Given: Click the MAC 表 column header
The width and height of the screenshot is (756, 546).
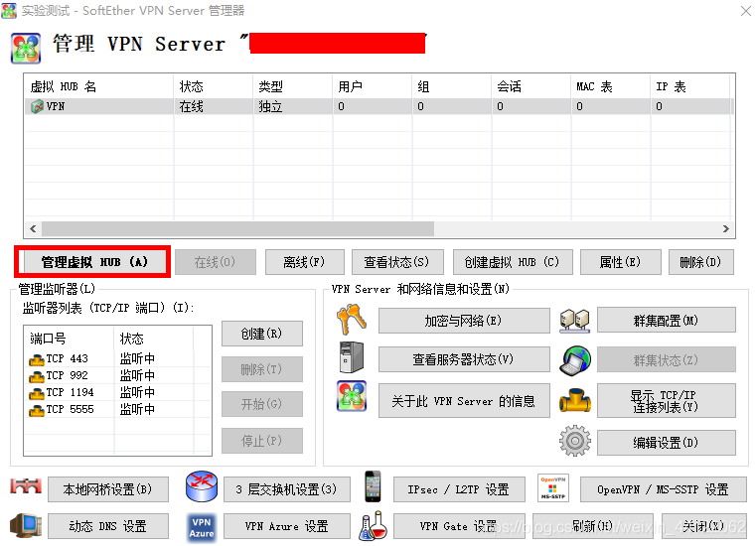Looking at the screenshot, I should pyautogui.click(x=611, y=86).
